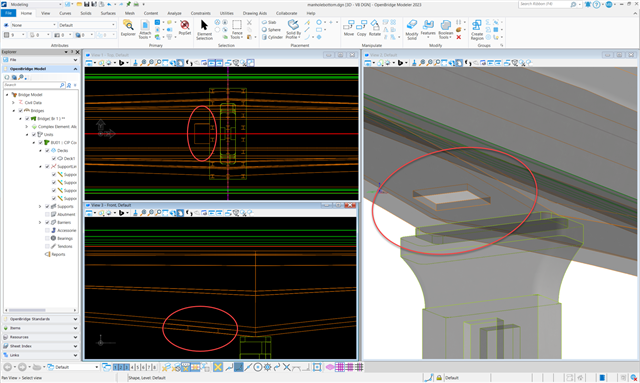Click the Search Ribbon input field
The image size is (640, 383).
point(545,4)
